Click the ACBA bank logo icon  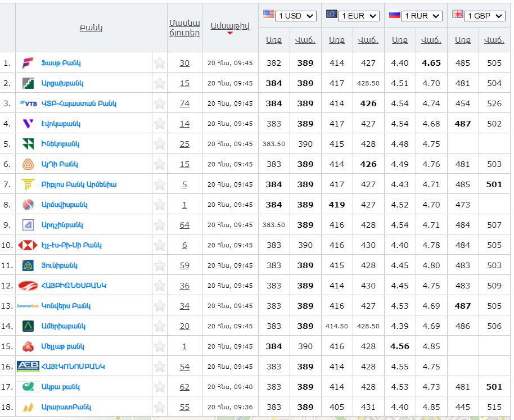click(28, 387)
